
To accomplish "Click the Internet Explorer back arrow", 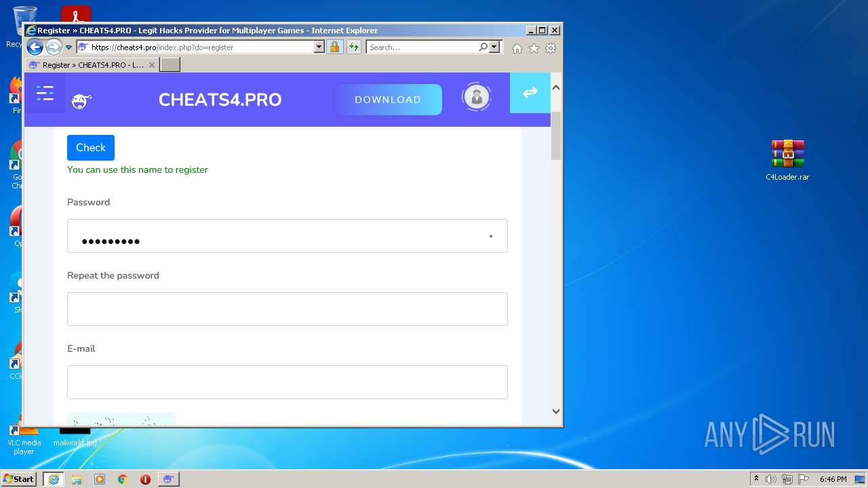I will click(35, 47).
